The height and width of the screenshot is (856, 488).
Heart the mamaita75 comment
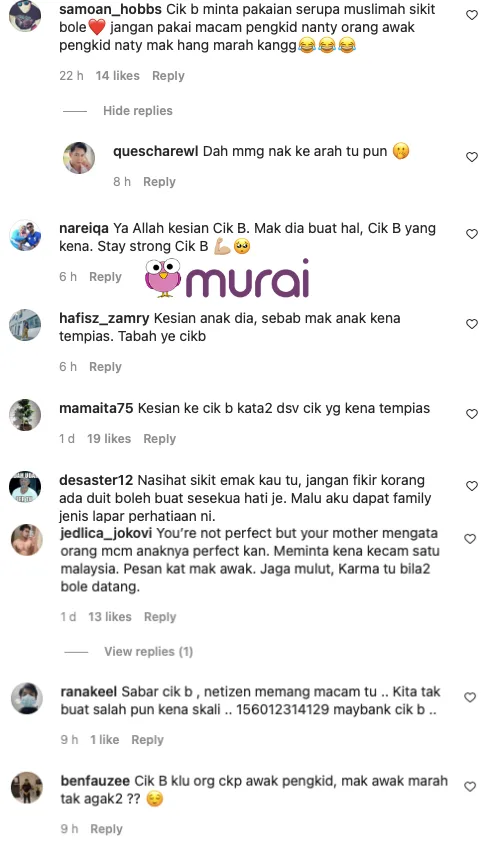click(472, 414)
